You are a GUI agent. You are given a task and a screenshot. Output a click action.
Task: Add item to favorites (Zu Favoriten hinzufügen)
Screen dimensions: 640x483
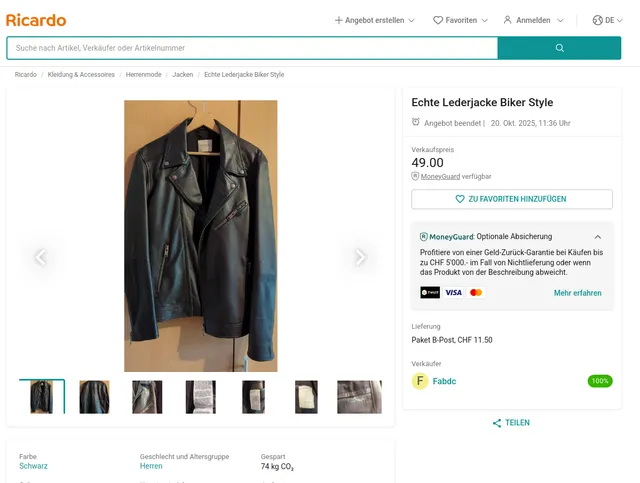click(512, 199)
